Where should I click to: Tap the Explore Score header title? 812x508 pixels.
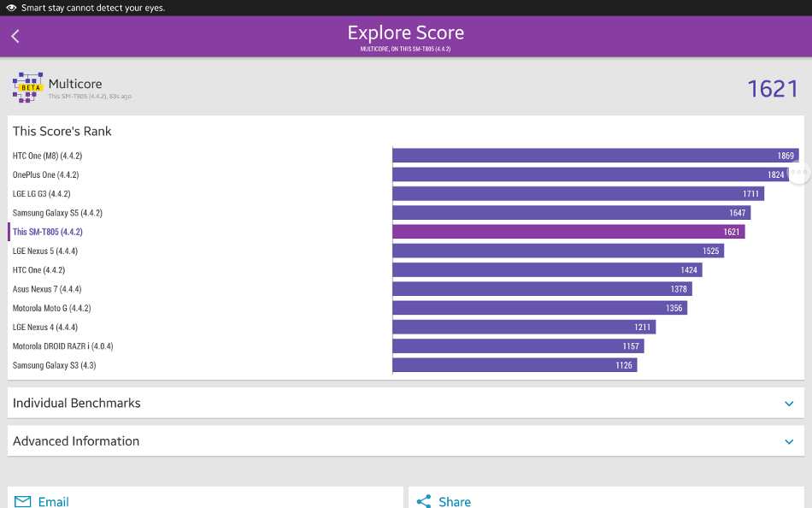tap(405, 32)
